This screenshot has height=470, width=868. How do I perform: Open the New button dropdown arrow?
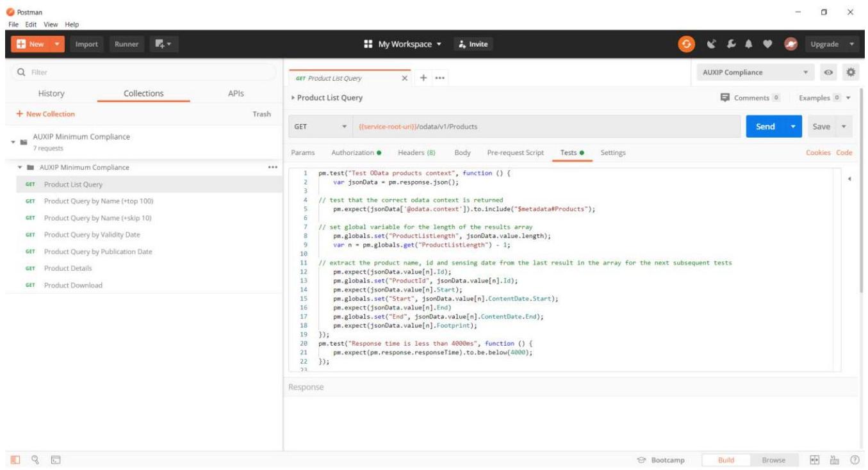pos(56,44)
